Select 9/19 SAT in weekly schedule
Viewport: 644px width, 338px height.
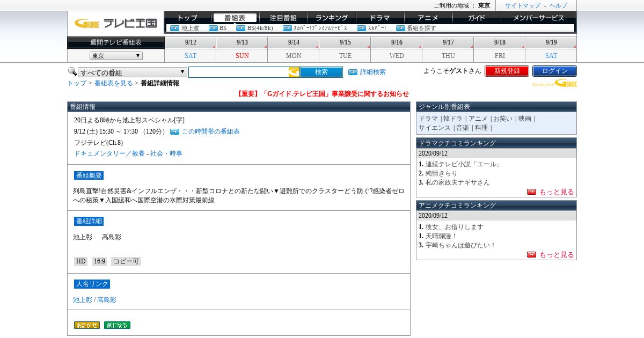(551, 49)
